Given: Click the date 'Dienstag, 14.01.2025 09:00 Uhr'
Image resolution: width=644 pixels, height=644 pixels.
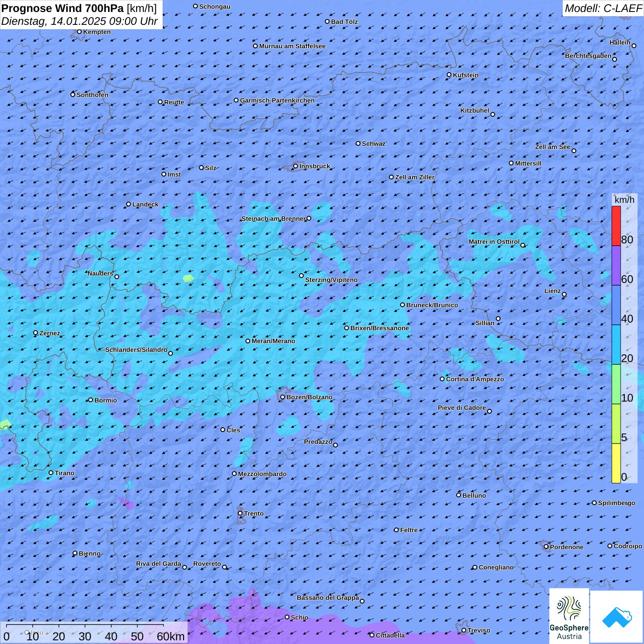Looking at the screenshot, I should pos(80,21).
